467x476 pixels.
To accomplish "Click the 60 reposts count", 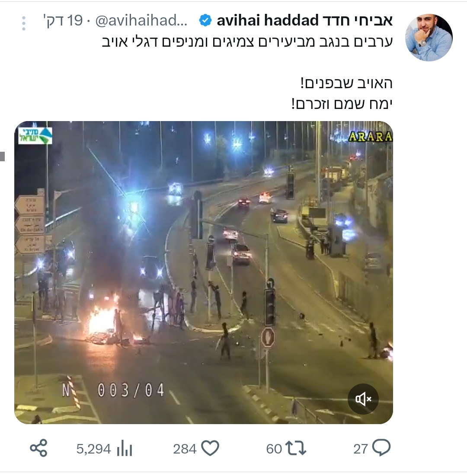I will click(x=274, y=449).
